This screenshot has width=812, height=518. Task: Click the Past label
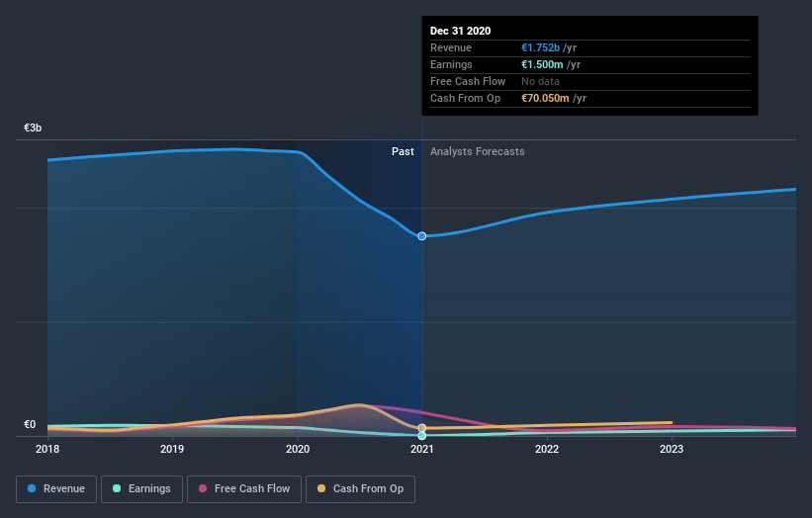coord(403,151)
